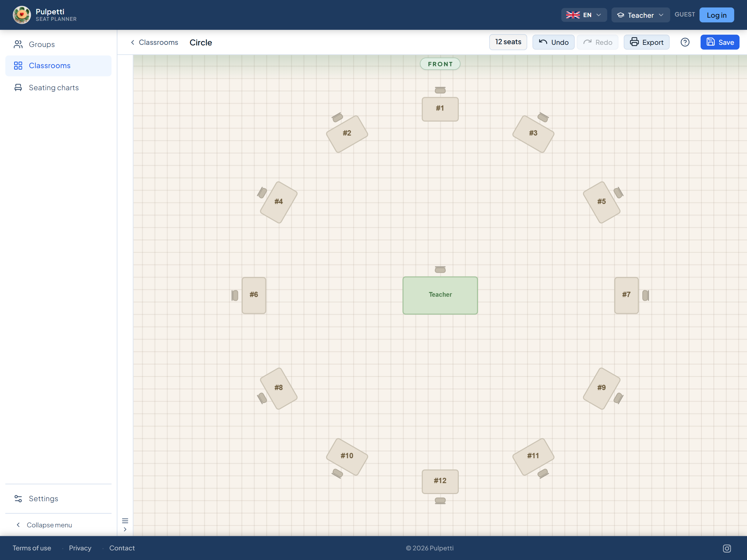
Task: Open the Privacy link
Action: coord(80,548)
